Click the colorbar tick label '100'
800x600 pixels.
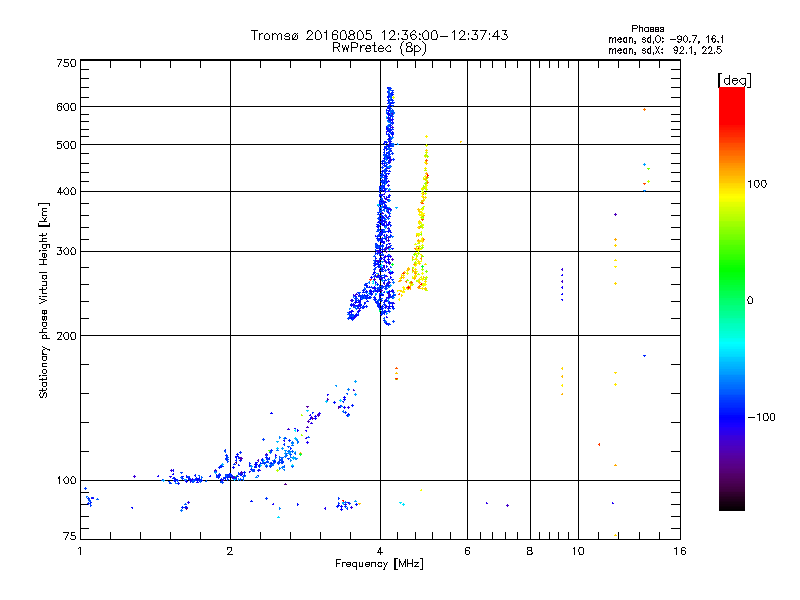[x=757, y=184]
